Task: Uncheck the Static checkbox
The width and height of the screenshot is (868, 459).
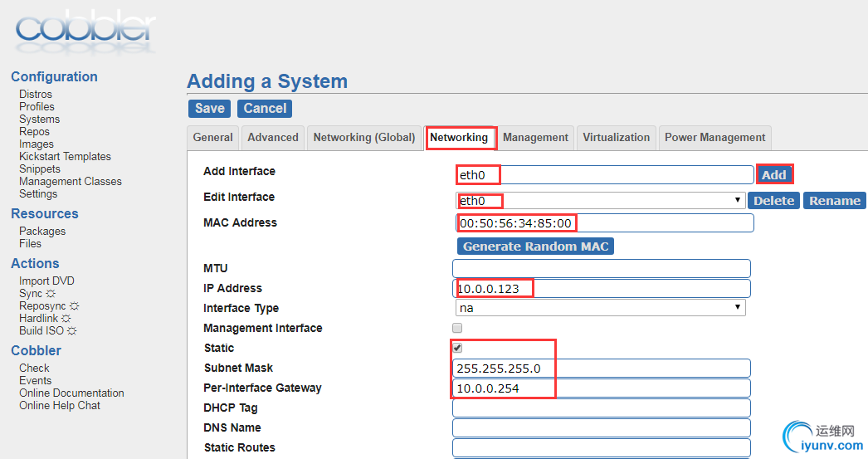Action: click(457, 348)
